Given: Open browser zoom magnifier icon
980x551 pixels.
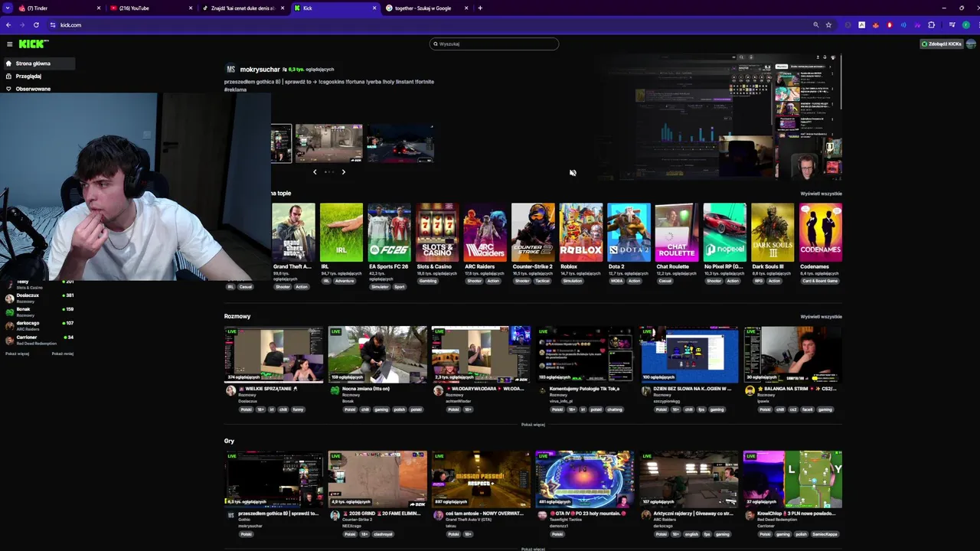Looking at the screenshot, I should (816, 24).
